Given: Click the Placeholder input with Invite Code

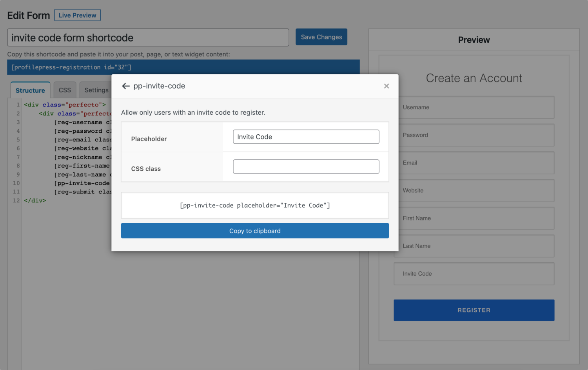Looking at the screenshot, I should (x=306, y=137).
